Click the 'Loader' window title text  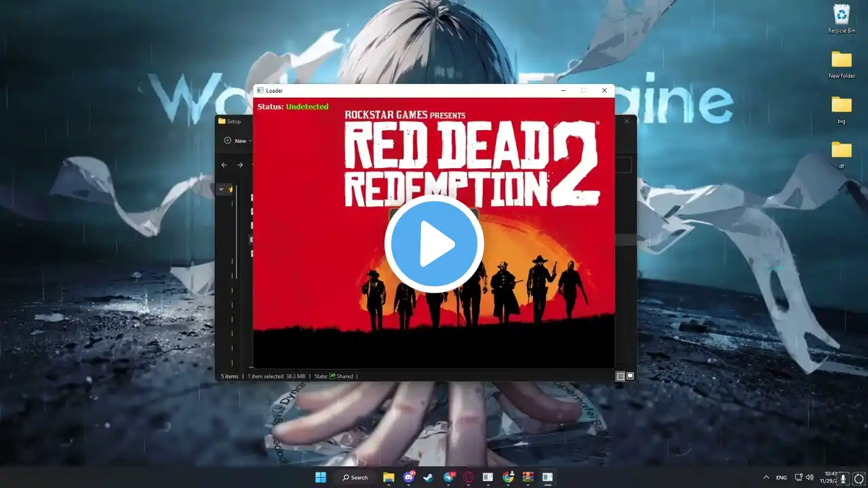[x=275, y=90]
